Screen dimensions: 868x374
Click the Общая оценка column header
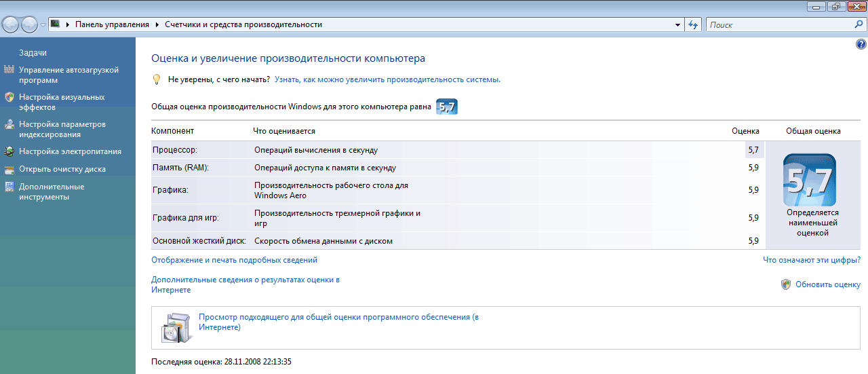(x=813, y=131)
